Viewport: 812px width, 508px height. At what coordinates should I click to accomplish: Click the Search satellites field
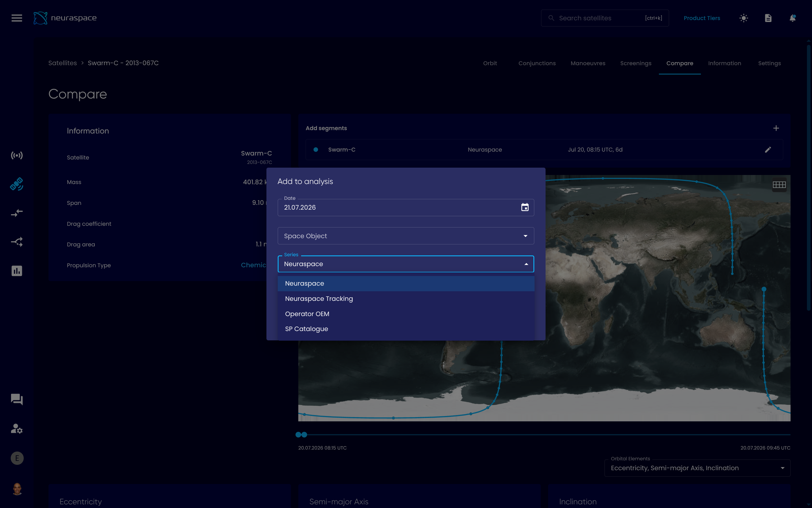point(605,18)
